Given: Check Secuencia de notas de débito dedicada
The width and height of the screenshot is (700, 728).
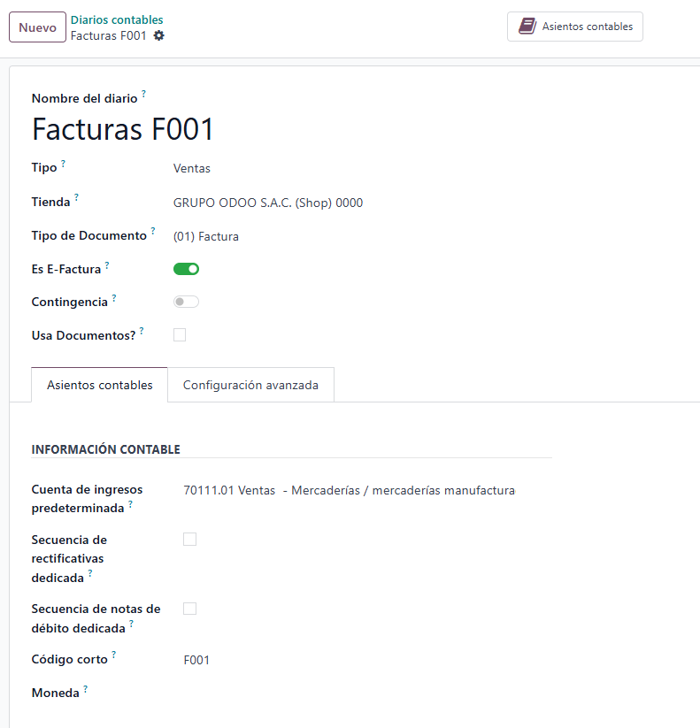Looking at the screenshot, I should (x=189, y=609).
